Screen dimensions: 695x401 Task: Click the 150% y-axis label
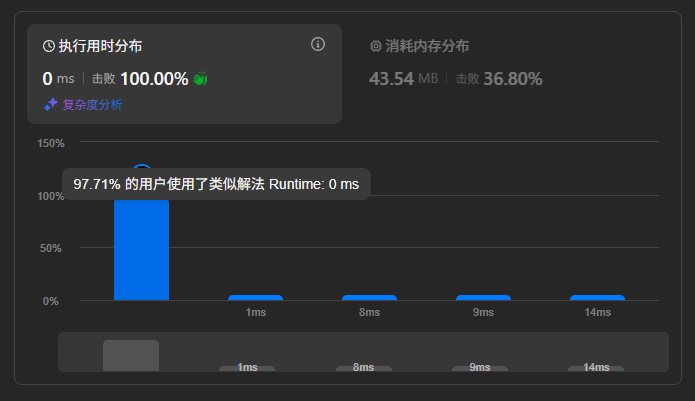coord(51,143)
